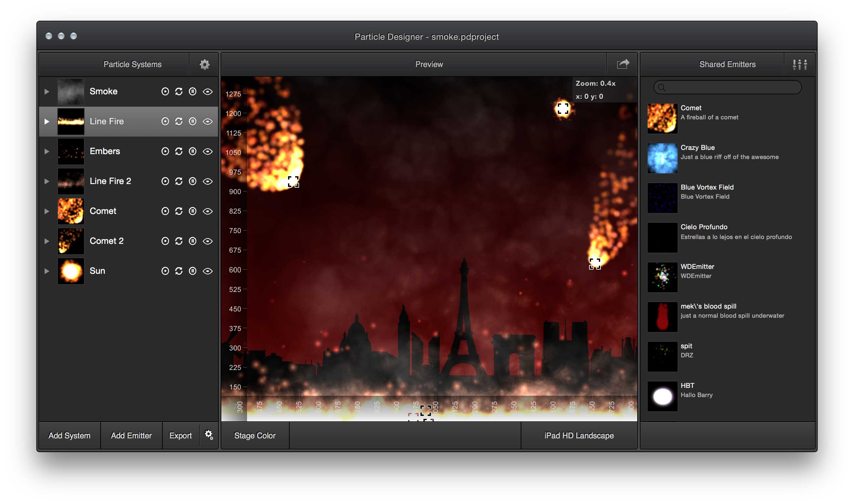The width and height of the screenshot is (854, 504).
Task: Restart the Comet system
Action: click(179, 211)
